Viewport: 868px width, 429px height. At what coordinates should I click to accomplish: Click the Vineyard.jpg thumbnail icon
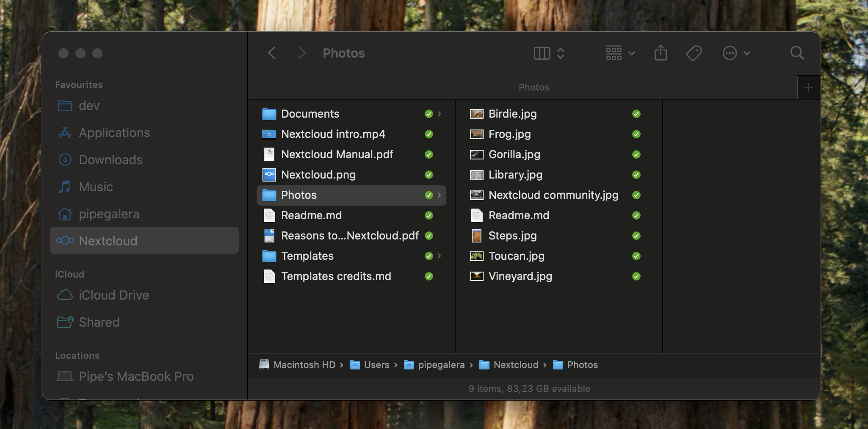click(476, 276)
